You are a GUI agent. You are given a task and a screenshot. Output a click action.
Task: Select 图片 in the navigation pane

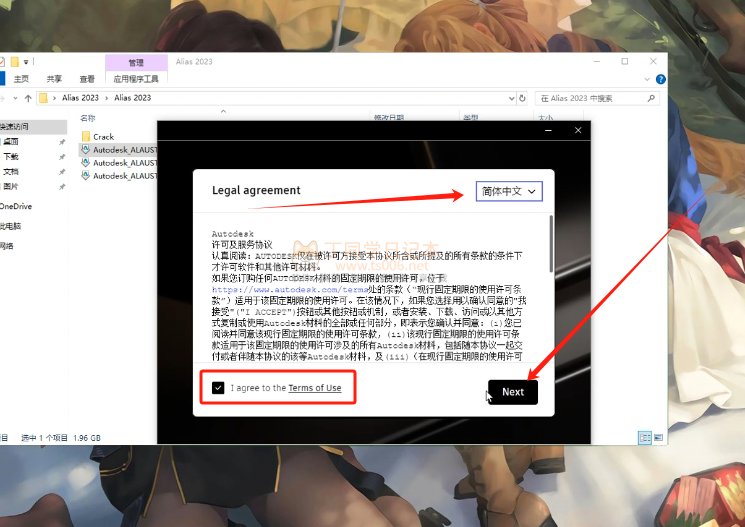coord(10,186)
